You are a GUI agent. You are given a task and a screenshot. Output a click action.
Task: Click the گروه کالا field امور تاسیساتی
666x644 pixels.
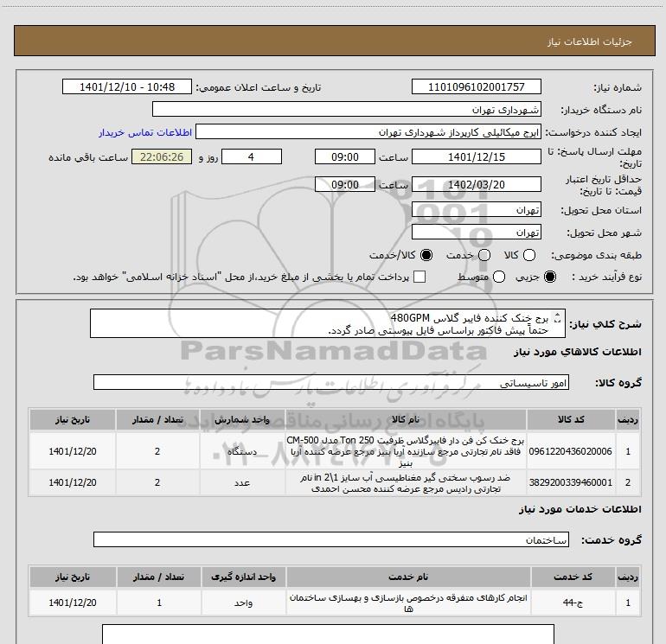tap(331, 382)
